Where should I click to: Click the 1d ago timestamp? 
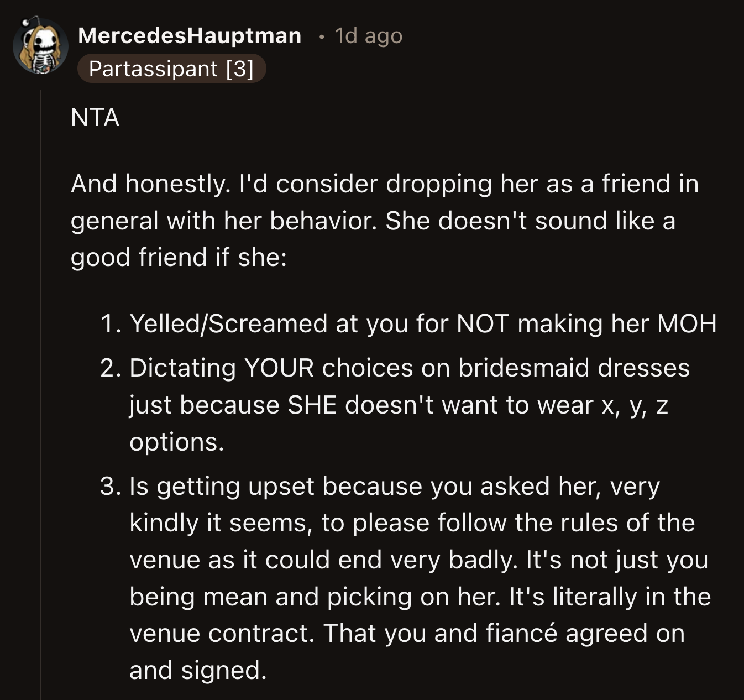(x=366, y=35)
